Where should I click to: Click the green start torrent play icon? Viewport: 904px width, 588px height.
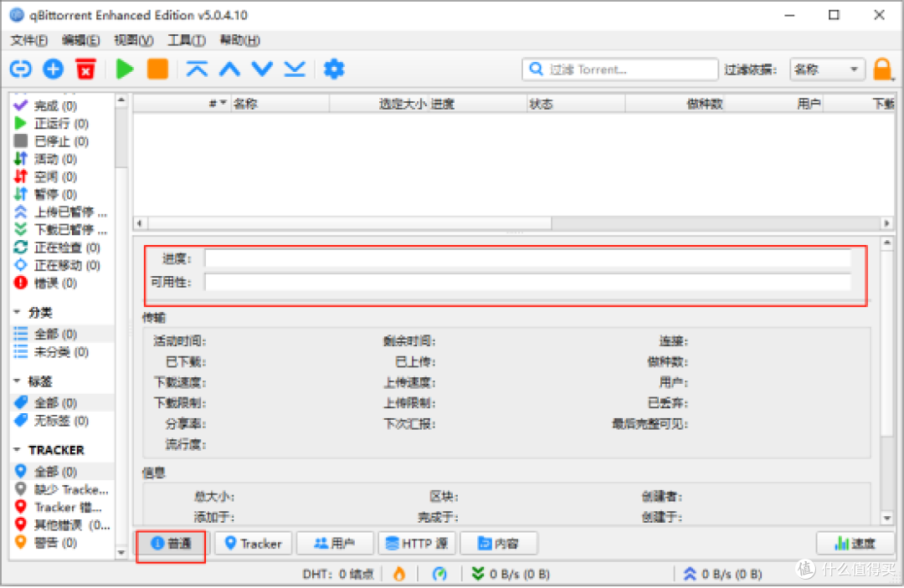[125, 69]
